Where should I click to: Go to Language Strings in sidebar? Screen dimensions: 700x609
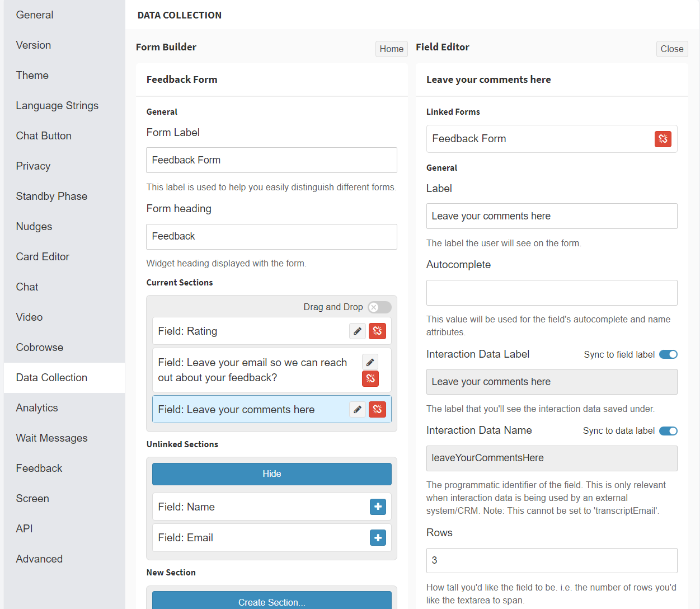57,105
